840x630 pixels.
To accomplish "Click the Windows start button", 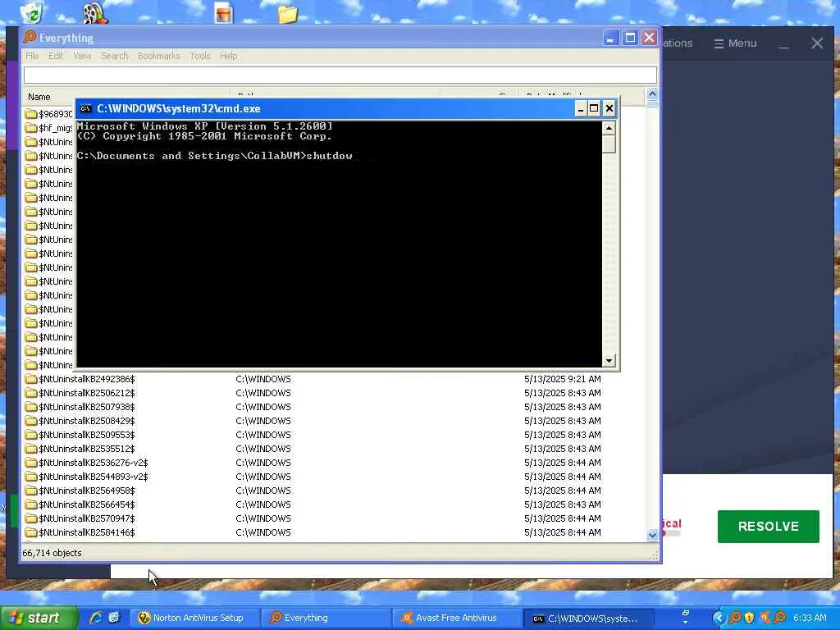I will tap(39, 618).
